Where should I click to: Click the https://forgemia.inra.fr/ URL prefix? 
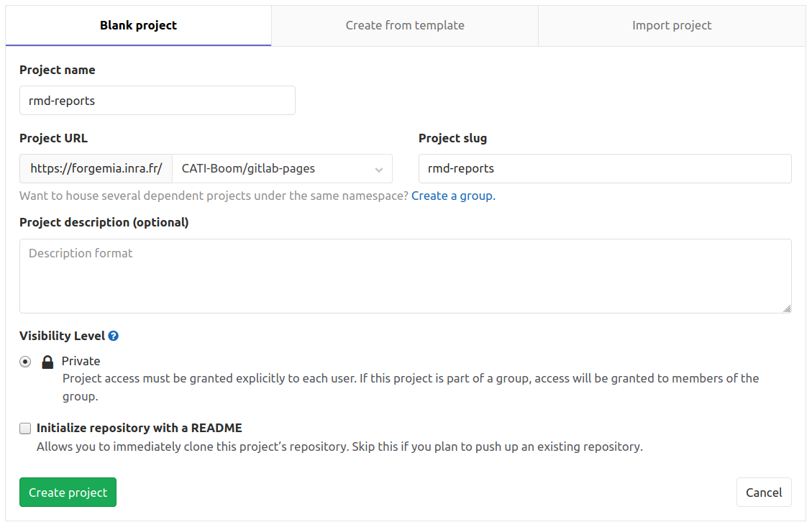96,168
